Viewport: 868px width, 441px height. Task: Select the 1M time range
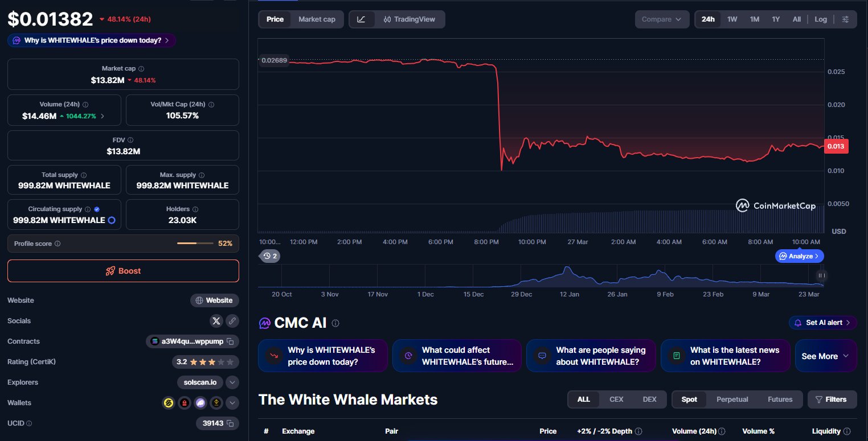click(755, 19)
